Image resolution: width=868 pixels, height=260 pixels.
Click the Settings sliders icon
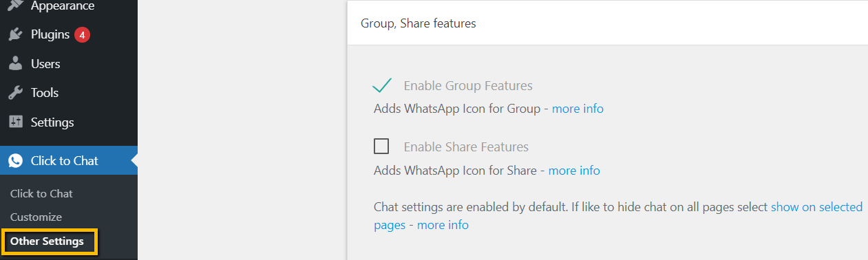[15, 122]
